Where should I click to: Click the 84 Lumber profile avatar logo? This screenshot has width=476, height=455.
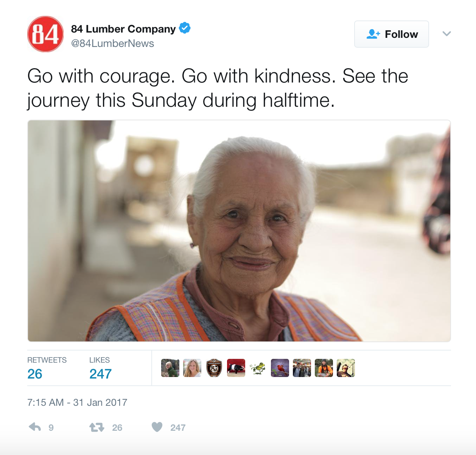pyautogui.click(x=45, y=34)
